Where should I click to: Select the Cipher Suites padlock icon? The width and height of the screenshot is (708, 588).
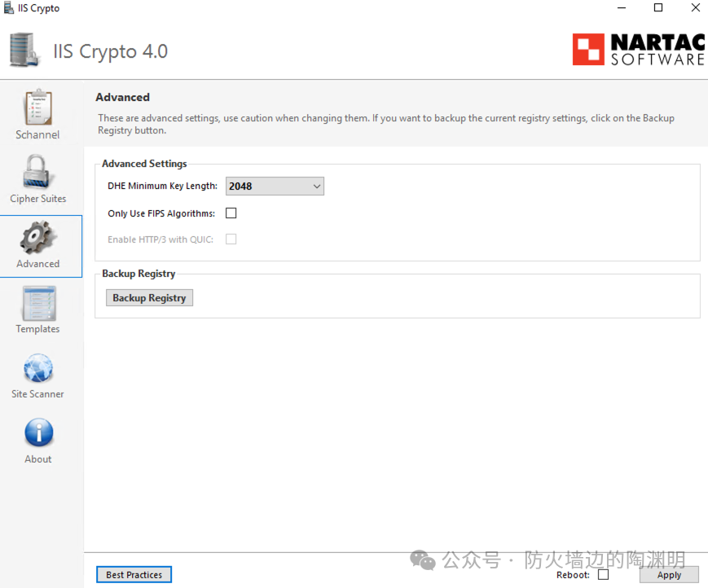pyautogui.click(x=37, y=172)
